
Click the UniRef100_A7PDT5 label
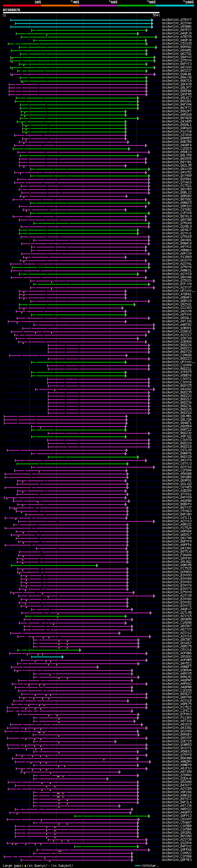(177, 372)
